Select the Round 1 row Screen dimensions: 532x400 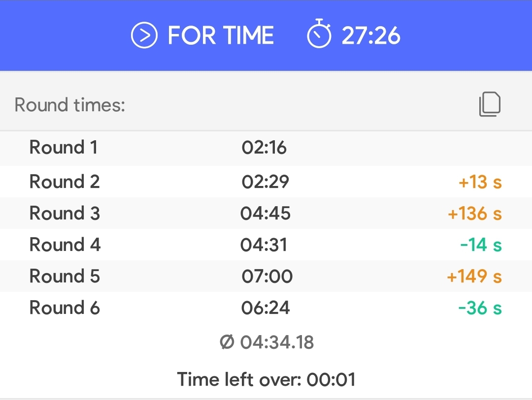coord(266,148)
